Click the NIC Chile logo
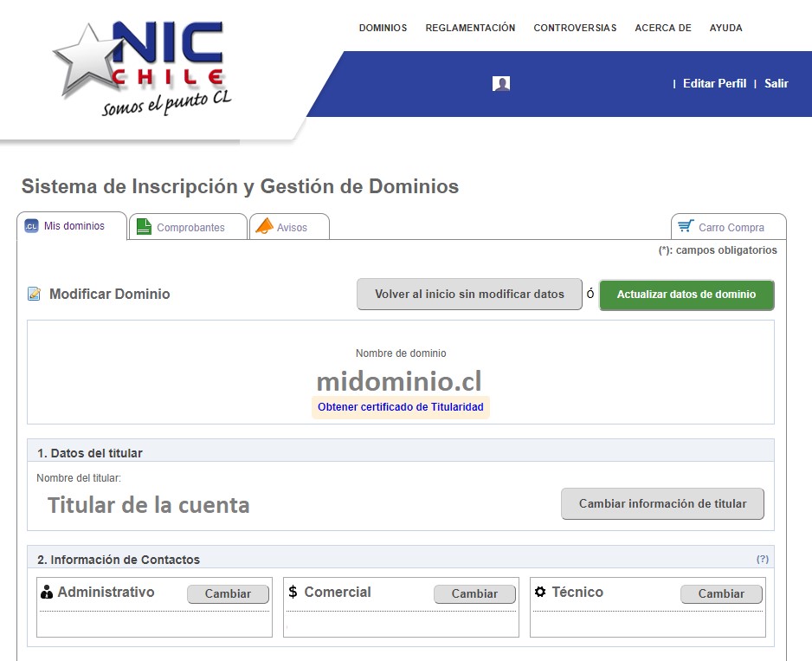 (x=143, y=68)
